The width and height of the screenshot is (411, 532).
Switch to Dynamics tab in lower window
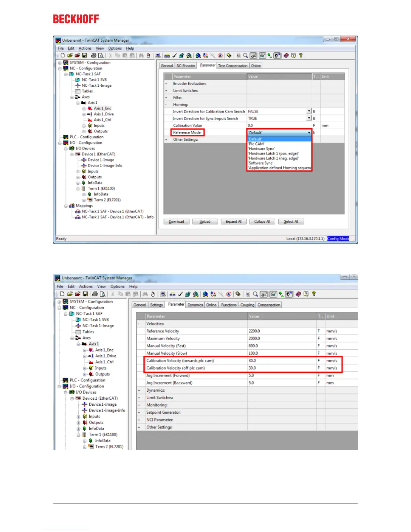tap(195, 305)
